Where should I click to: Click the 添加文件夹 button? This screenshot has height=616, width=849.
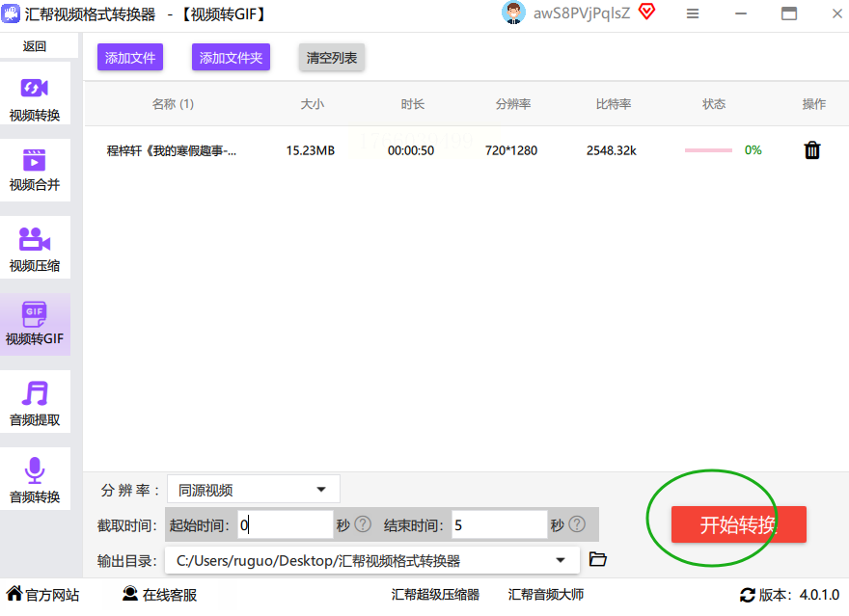[231, 57]
